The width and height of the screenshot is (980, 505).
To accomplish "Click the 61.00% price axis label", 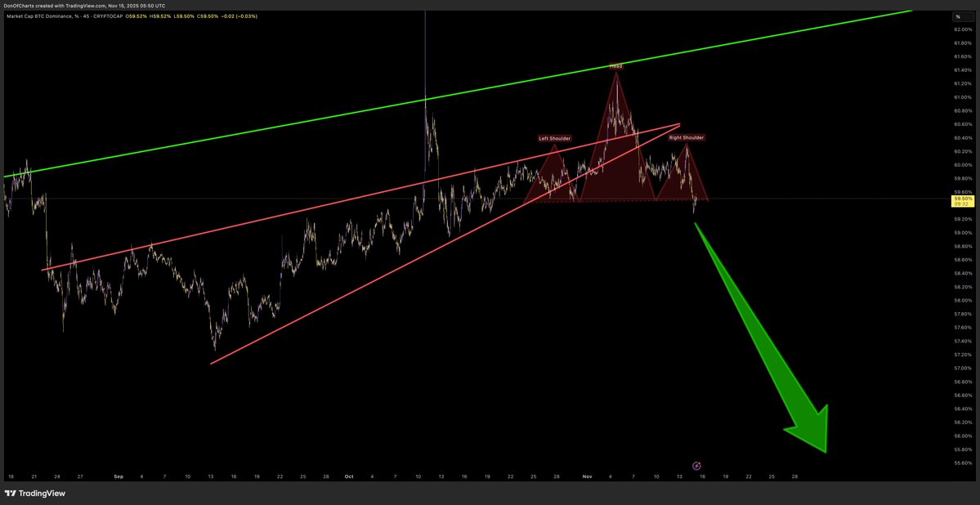I will tap(963, 97).
